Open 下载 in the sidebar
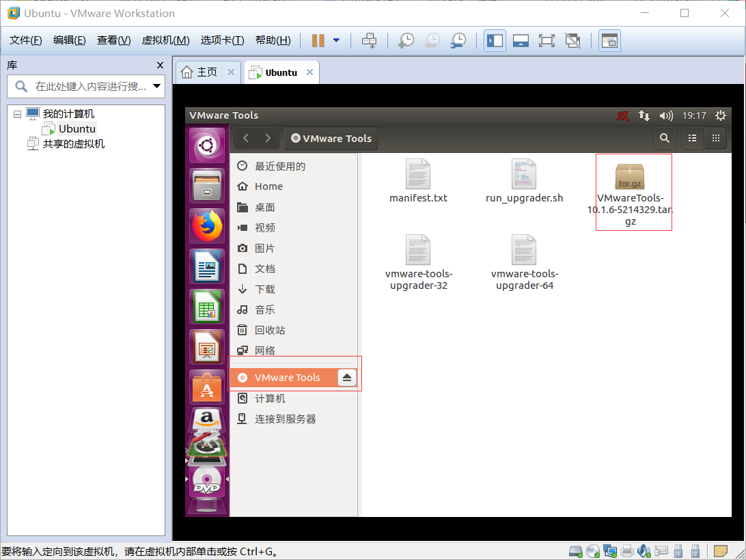Image resolution: width=746 pixels, height=560 pixels. (x=293, y=290)
